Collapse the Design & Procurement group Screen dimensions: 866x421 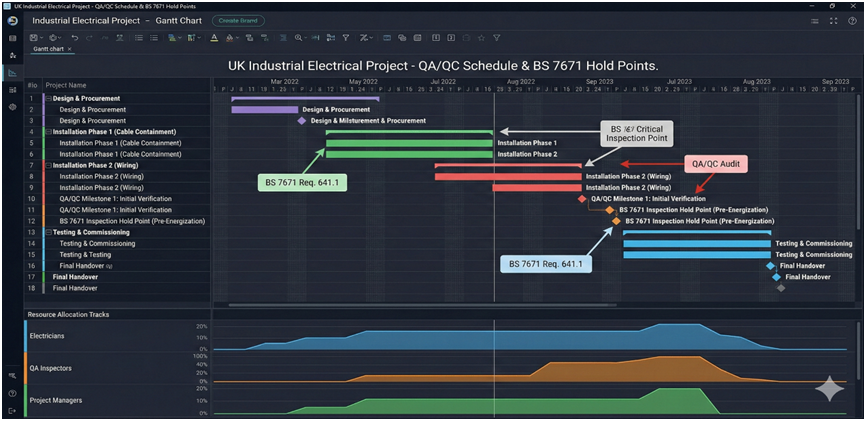(48, 99)
